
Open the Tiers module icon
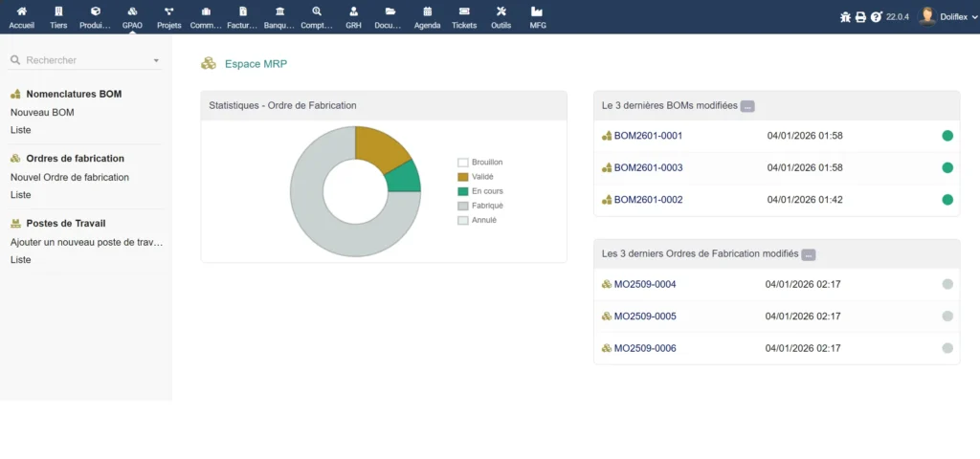58,11
